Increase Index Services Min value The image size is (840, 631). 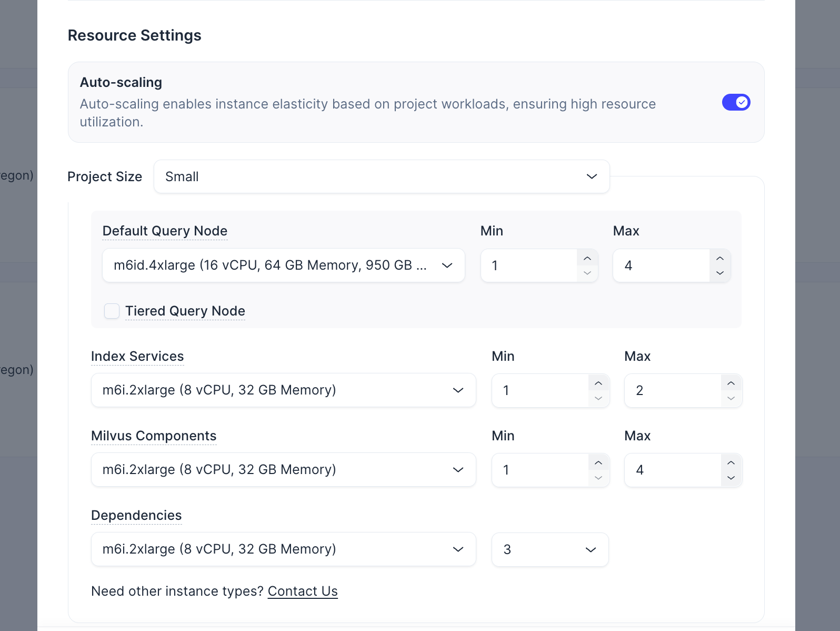click(x=598, y=383)
